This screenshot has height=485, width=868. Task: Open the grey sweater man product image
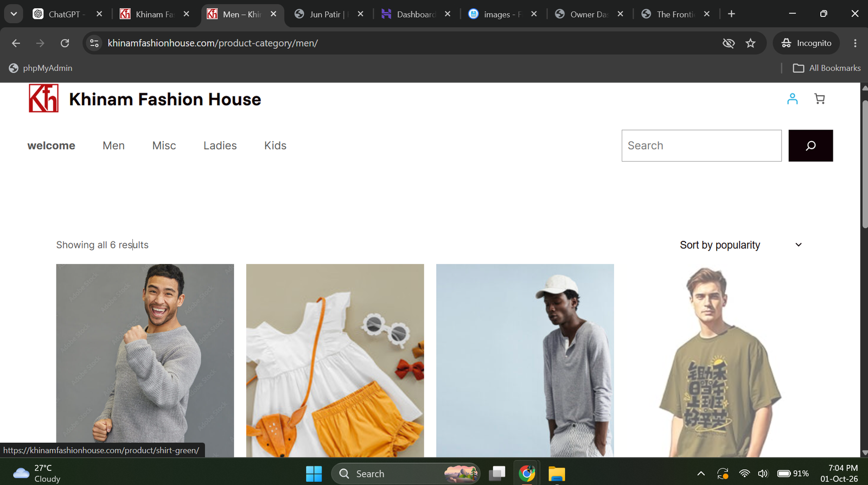(x=145, y=360)
